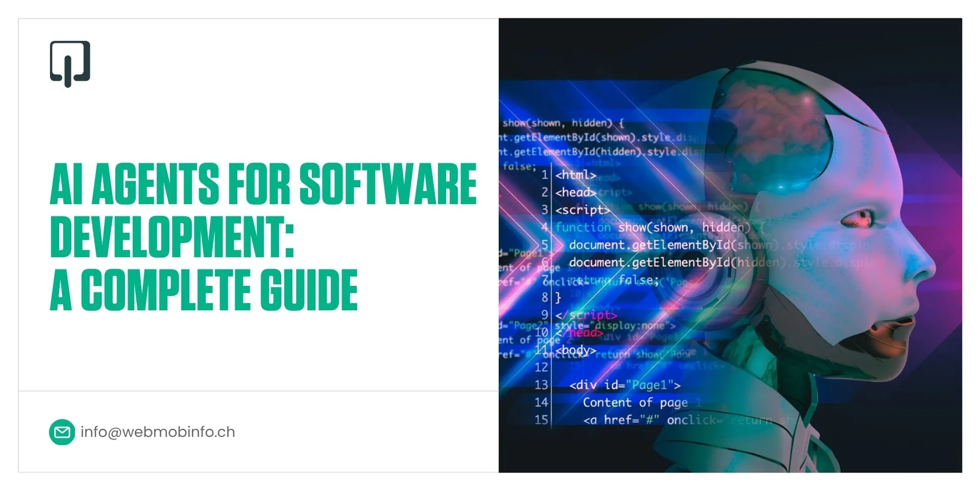
Task: Click the '<div id="Page1">' code line
Action: (x=625, y=385)
